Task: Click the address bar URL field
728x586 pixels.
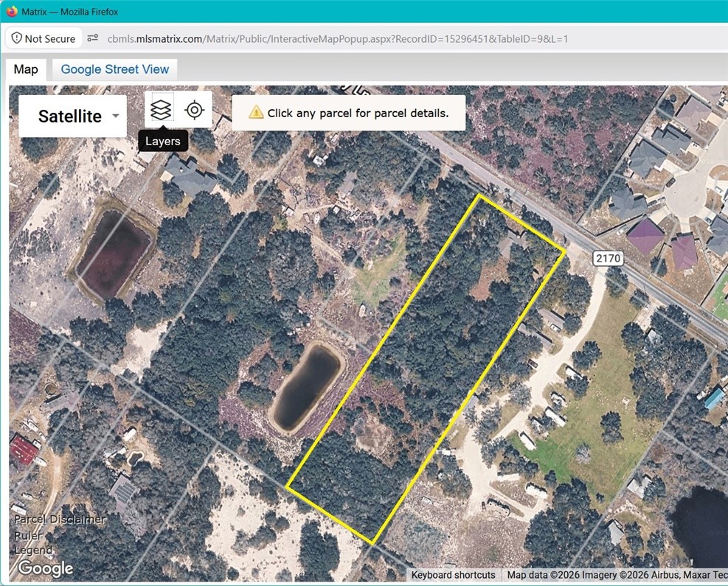Action: point(338,38)
